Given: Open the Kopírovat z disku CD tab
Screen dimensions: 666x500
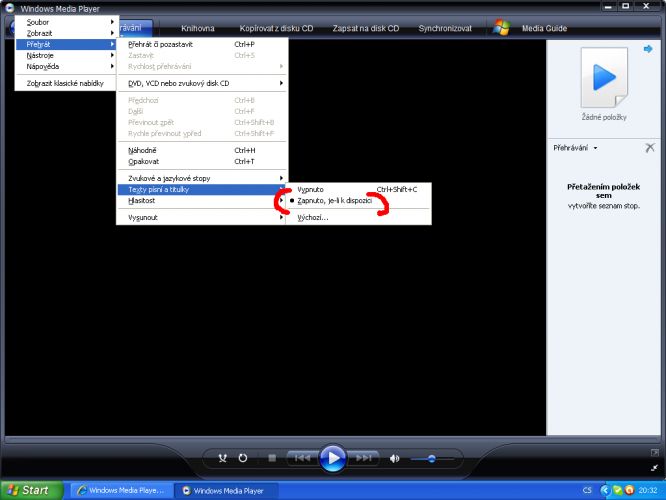Looking at the screenshot, I should click(276, 28).
